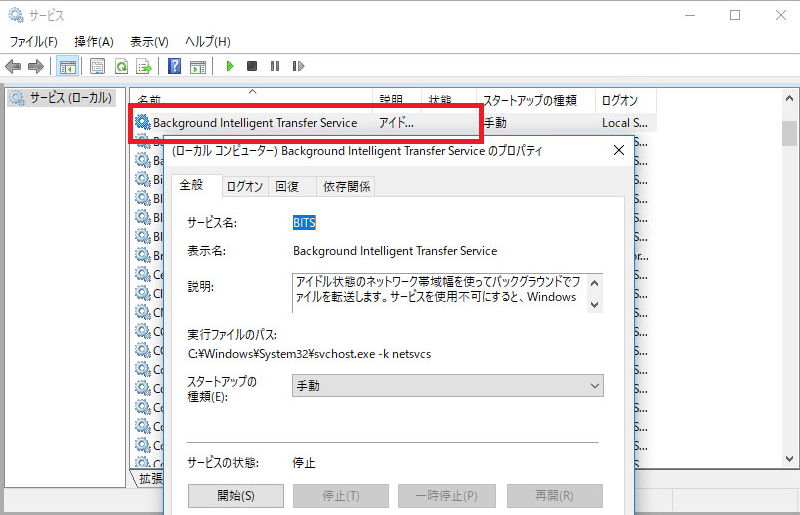Click the gear icon beside サービス (ローカル)
Viewport: 800px width, 515px height.
pyautogui.click(x=18, y=97)
